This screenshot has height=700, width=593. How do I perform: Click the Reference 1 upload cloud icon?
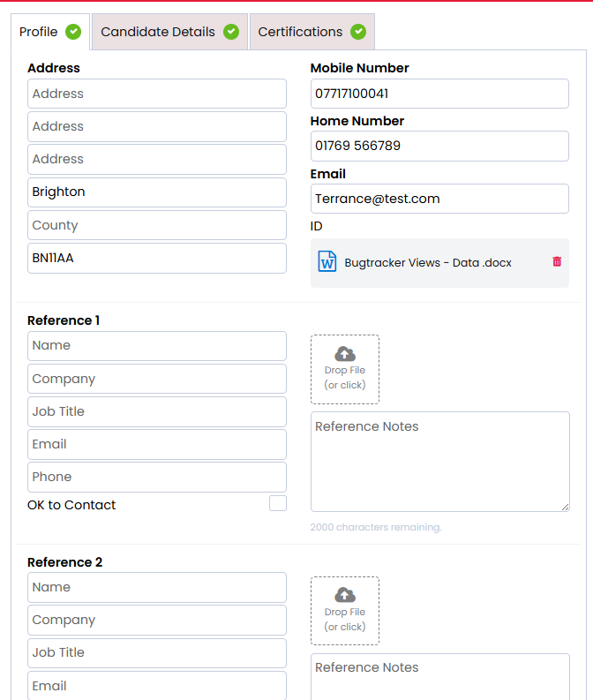[x=345, y=354]
